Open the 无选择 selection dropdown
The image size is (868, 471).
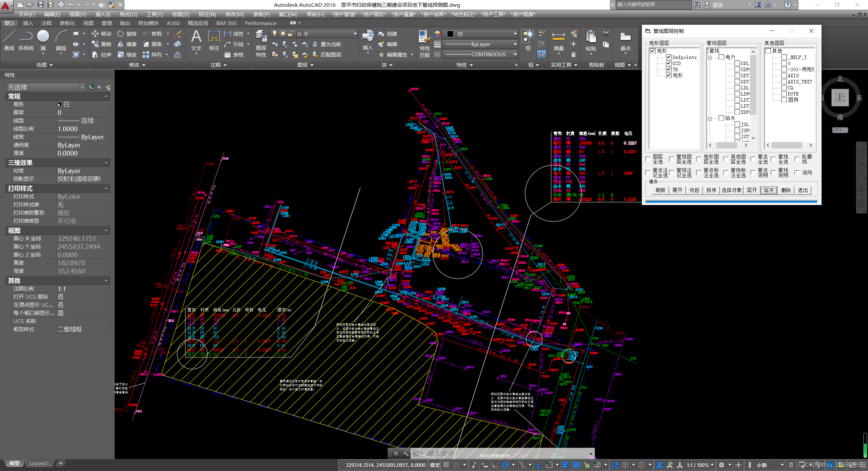pos(82,87)
